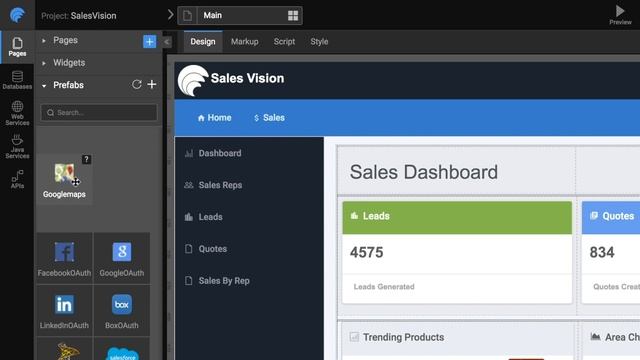The height and width of the screenshot is (360, 640).
Task: Select the Googlemaps prefab
Action: [64, 180]
